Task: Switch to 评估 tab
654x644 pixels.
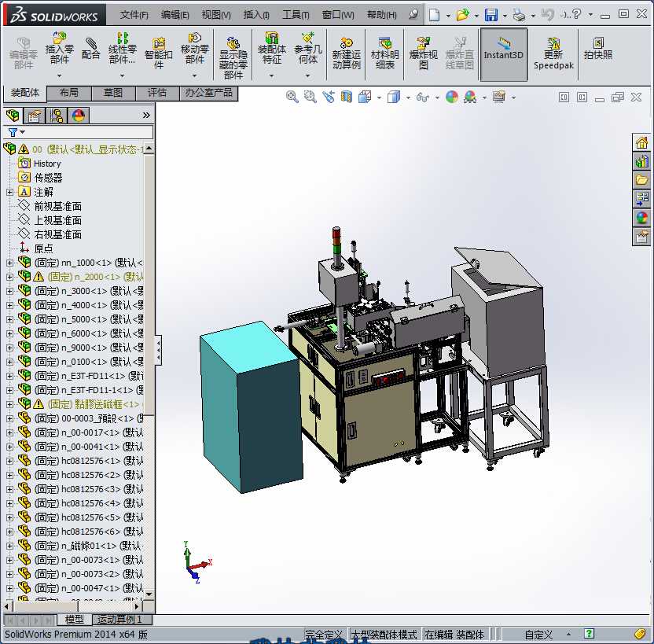Action: point(157,93)
